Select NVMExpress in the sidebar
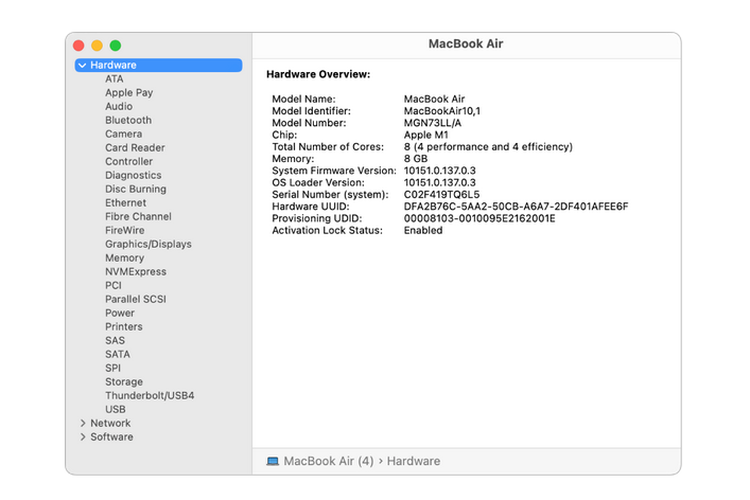The height and width of the screenshot is (500, 750). [135, 272]
